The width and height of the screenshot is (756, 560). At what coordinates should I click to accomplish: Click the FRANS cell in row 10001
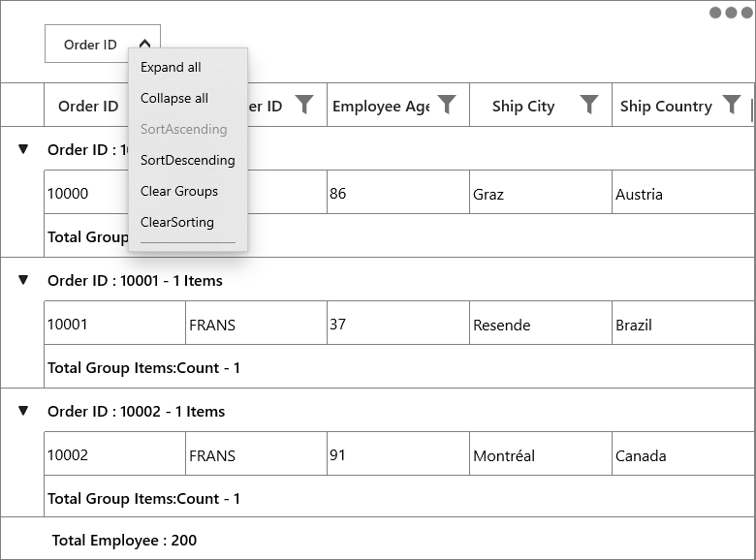(x=257, y=323)
